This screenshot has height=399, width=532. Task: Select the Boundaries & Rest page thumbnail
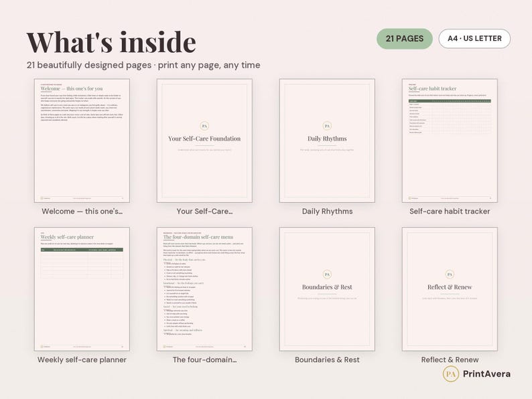327,289
